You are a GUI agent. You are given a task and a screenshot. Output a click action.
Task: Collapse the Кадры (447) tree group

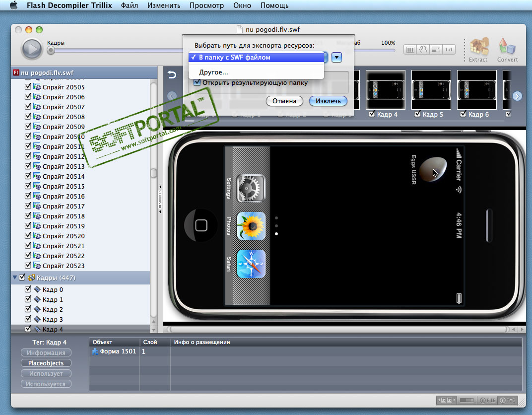14,277
